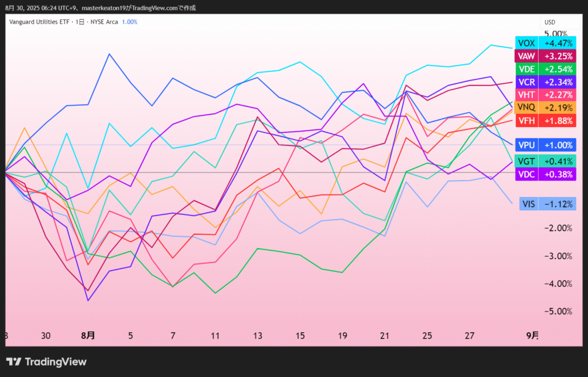Viewport: 588px width, 377px height.
Task: Click the TradingView logo at the bottom
Action: click(47, 361)
